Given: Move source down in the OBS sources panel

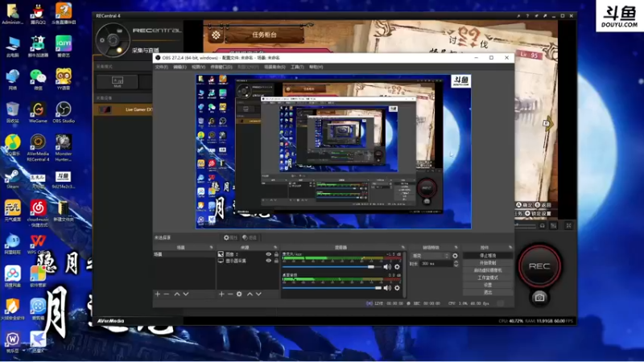Looking at the screenshot, I should coord(258,294).
